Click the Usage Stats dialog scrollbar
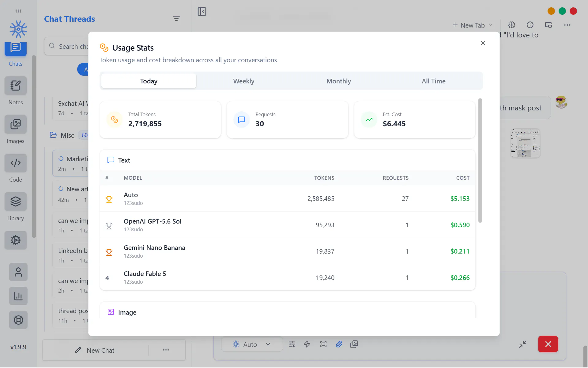 click(480, 160)
